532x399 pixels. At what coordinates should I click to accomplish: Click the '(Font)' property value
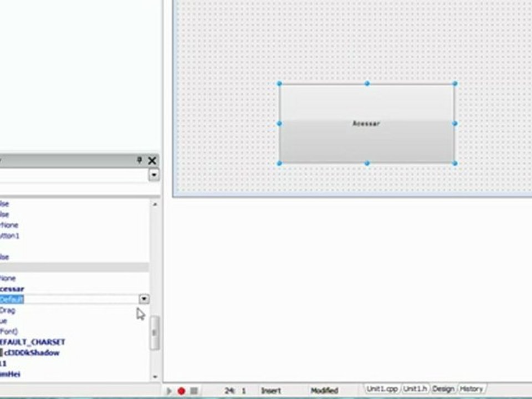click(x=9, y=331)
